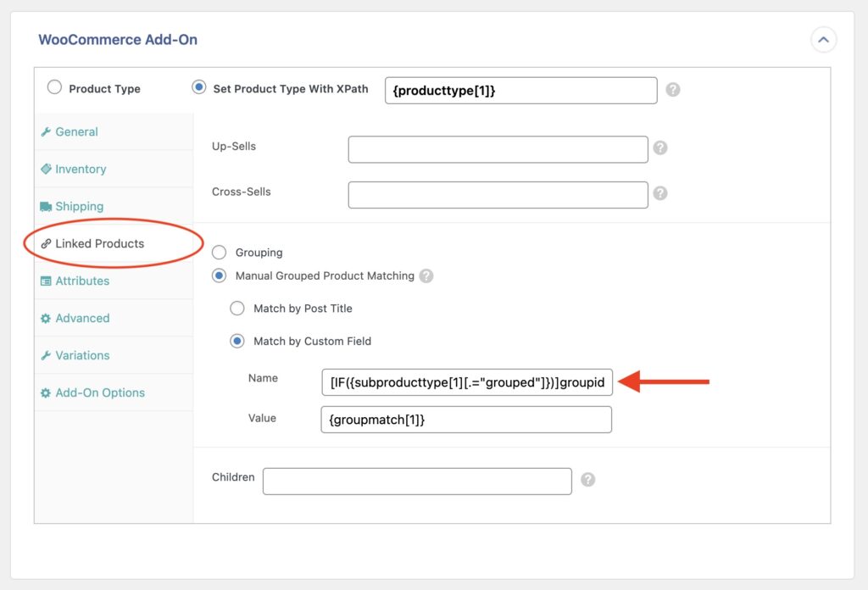The width and height of the screenshot is (868, 590).
Task: Click the Children input field
Action: point(417,481)
